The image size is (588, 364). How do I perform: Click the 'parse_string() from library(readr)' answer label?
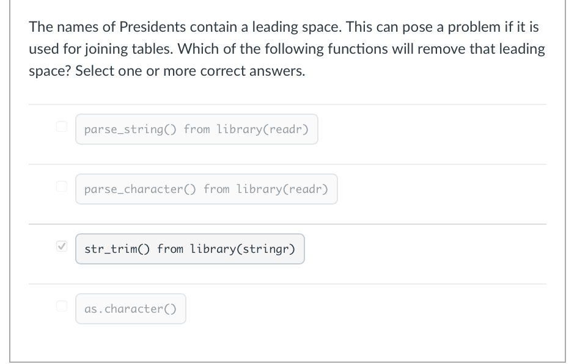(x=196, y=129)
